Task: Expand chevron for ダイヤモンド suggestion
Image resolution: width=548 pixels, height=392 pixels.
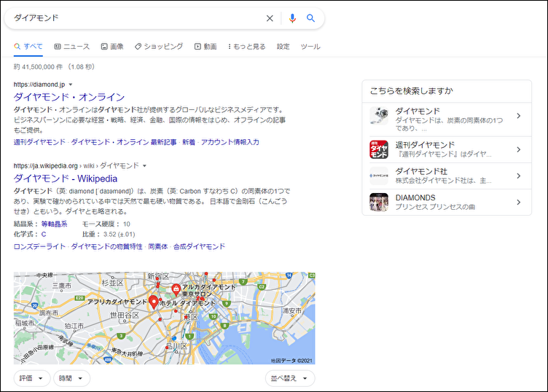Action: coord(519,116)
